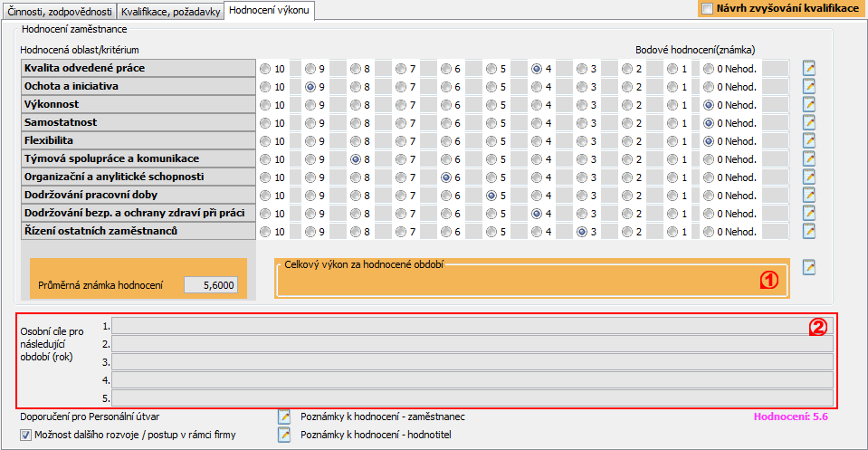Open note icon beside Flexibilita row
This screenshot has height=450, width=868.
pyautogui.click(x=809, y=140)
